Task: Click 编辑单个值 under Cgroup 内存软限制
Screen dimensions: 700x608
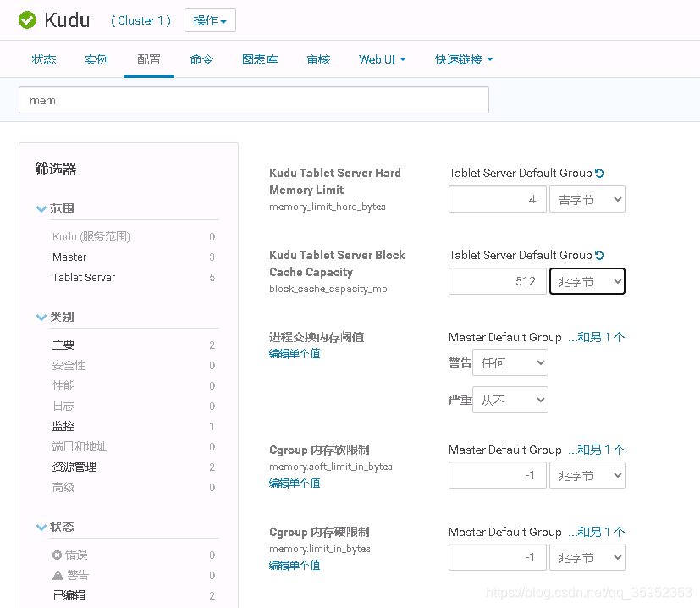Action: click(x=295, y=484)
